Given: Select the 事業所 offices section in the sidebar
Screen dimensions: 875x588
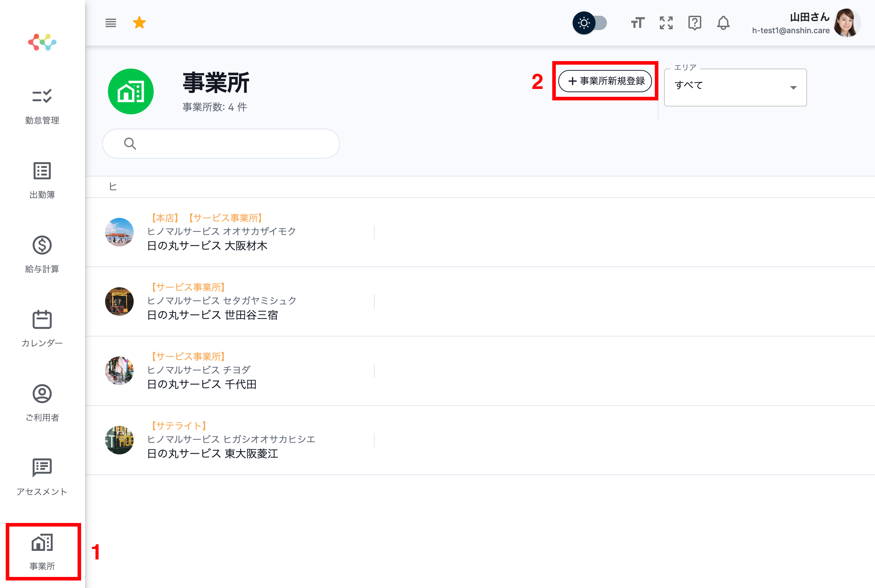Looking at the screenshot, I should 42,550.
